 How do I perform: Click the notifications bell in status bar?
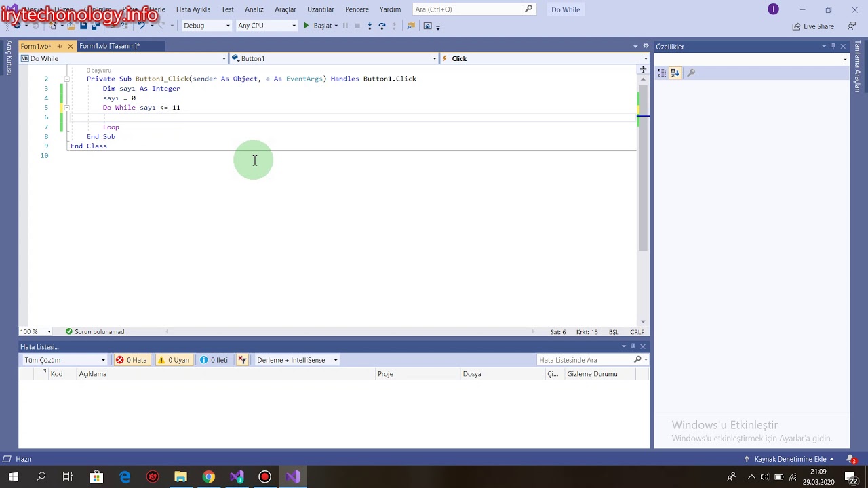[851, 459]
